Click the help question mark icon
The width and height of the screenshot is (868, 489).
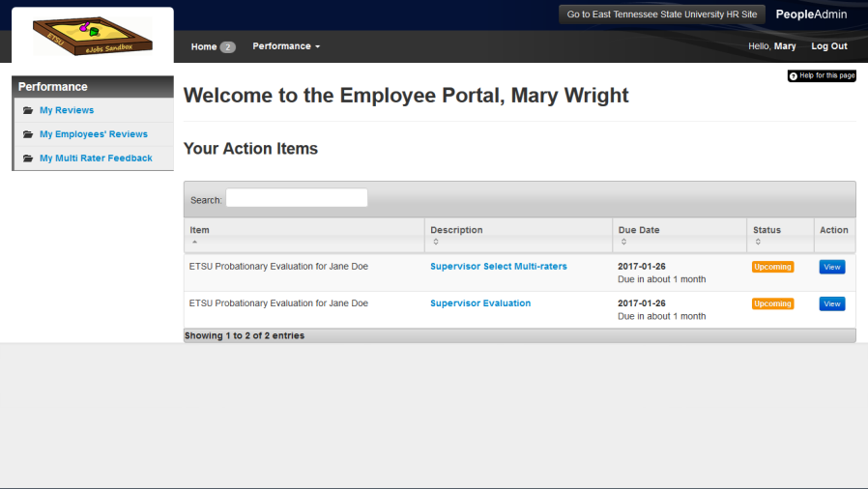[x=794, y=75]
